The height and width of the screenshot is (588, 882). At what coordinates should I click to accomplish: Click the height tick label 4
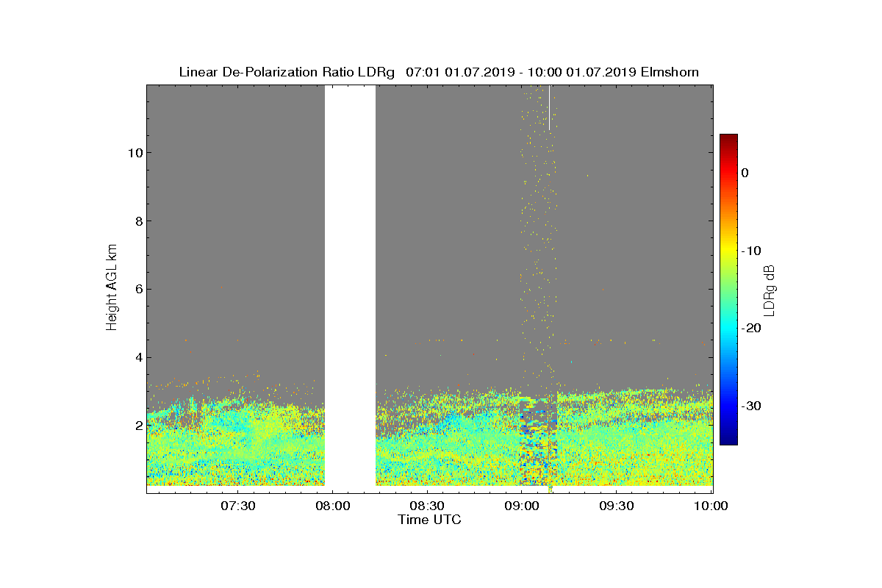(x=139, y=358)
